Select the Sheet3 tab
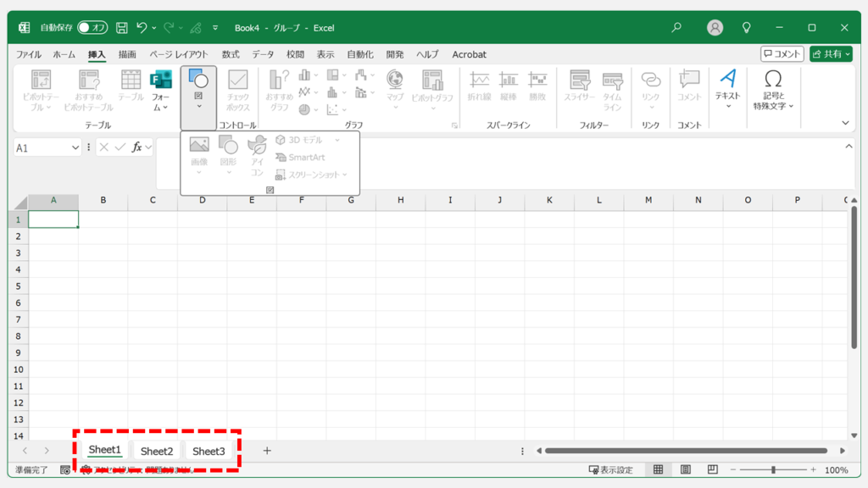 tap(209, 451)
